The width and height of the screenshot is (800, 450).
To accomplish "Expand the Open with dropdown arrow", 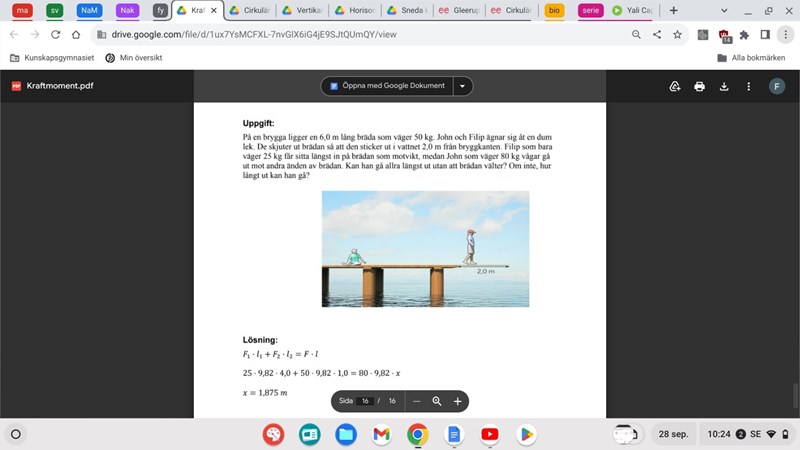I will pos(462,86).
